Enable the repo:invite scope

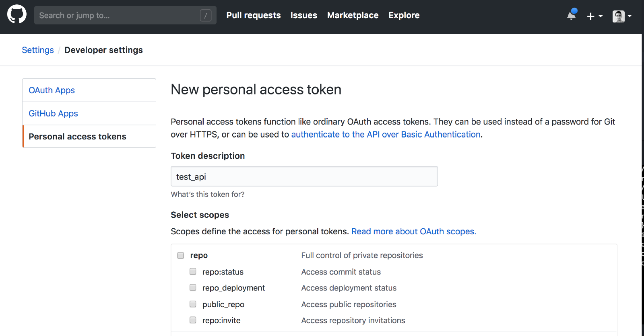[x=193, y=320]
